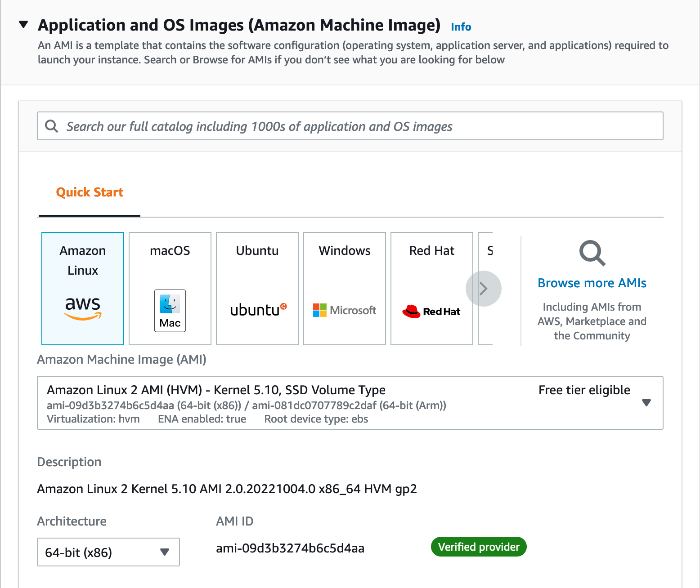Switch to the Quick Start tab
The height and width of the screenshot is (588, 700).
pyautogui.click(x=90, y=192)
